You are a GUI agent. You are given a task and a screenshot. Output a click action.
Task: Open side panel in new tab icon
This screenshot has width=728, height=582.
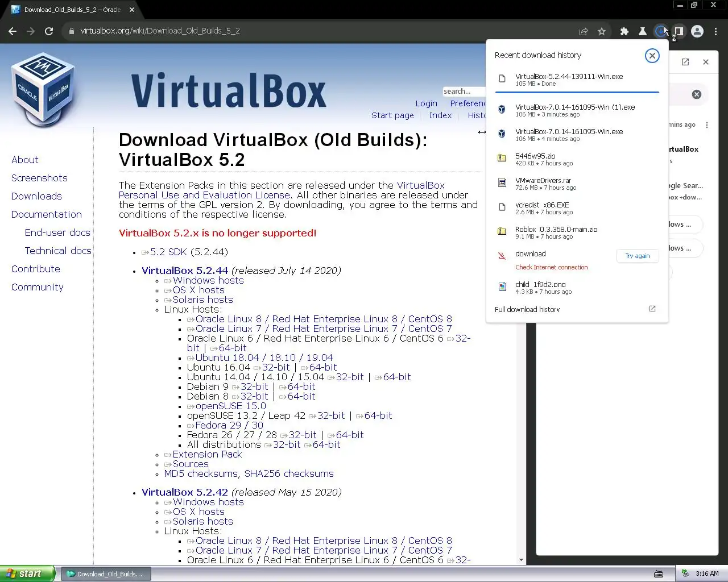(685, 62)
